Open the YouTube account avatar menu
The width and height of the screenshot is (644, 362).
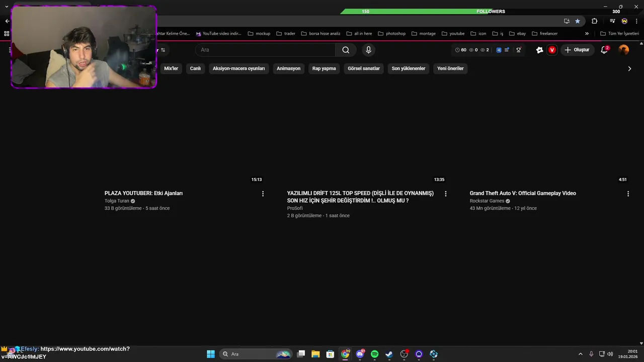tap(623, 50)
